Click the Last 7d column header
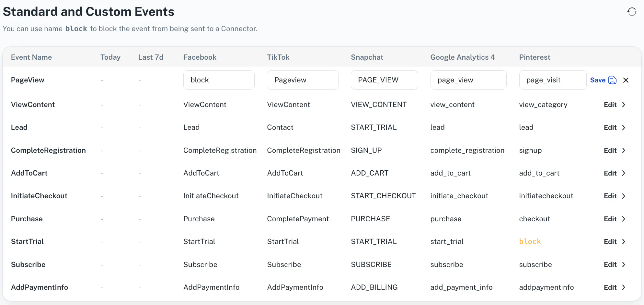 tap(151, 57)
